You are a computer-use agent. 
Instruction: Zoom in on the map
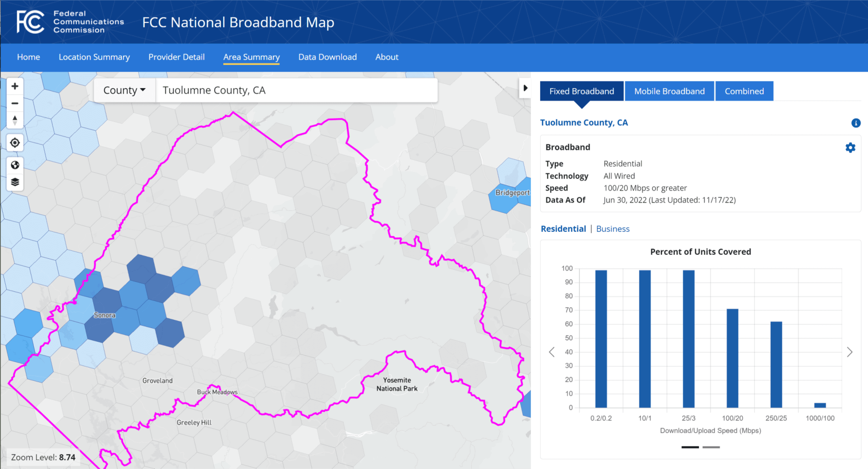(15, 86)
